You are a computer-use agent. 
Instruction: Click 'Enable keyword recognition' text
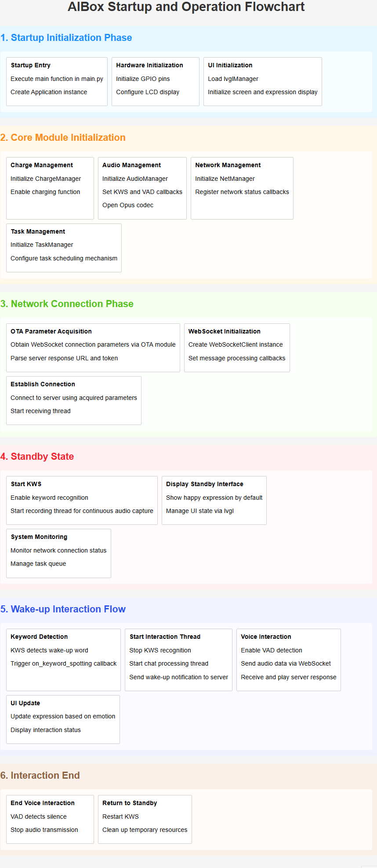click(x=49, y=498)
